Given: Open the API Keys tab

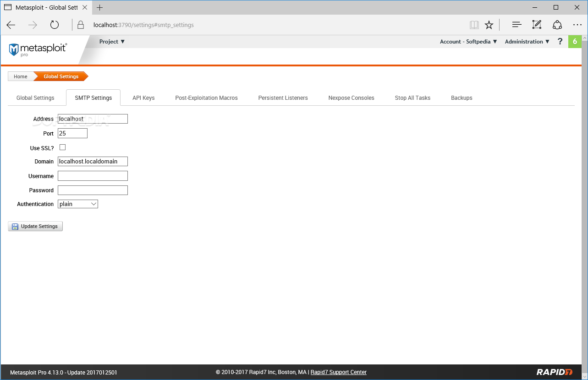Looking at the screenshot, I should (x=143, y=98).
